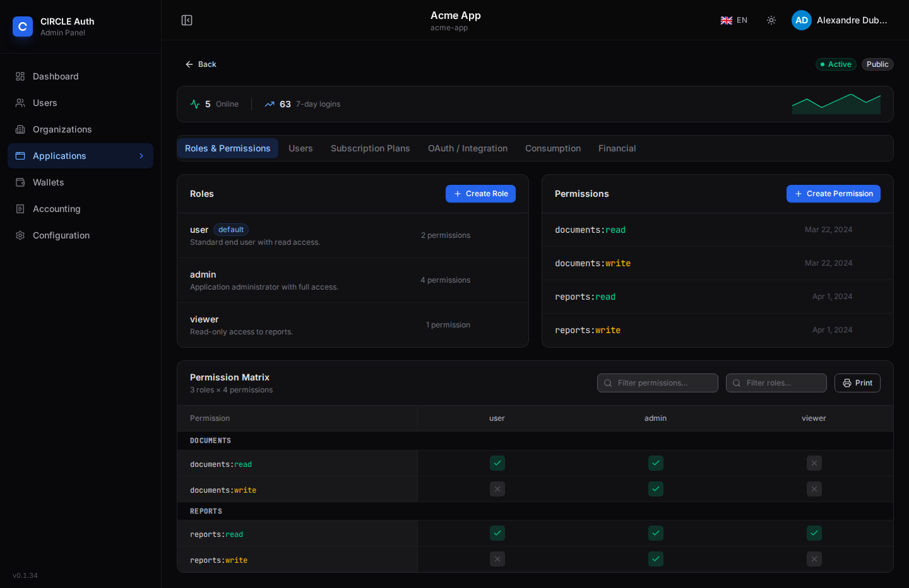
Task: Click the Create Permission button
Action: coord(833,194)
